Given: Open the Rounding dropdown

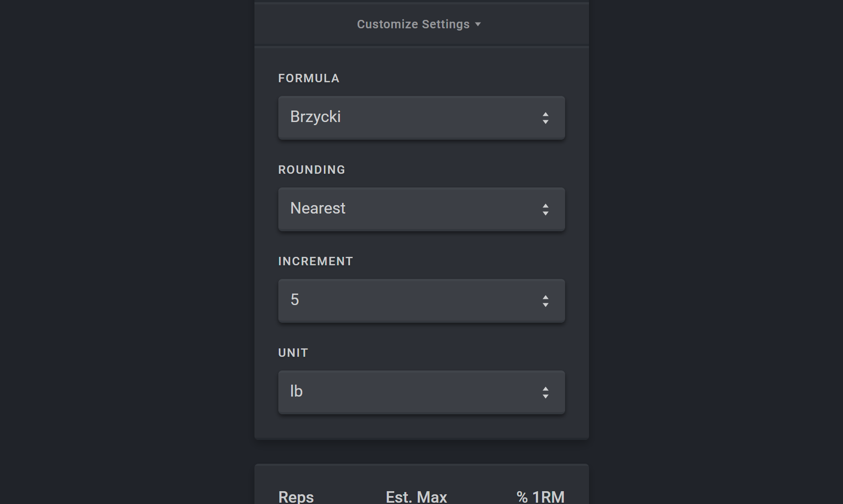Looking at the screenshot, I should coord(421,209).
